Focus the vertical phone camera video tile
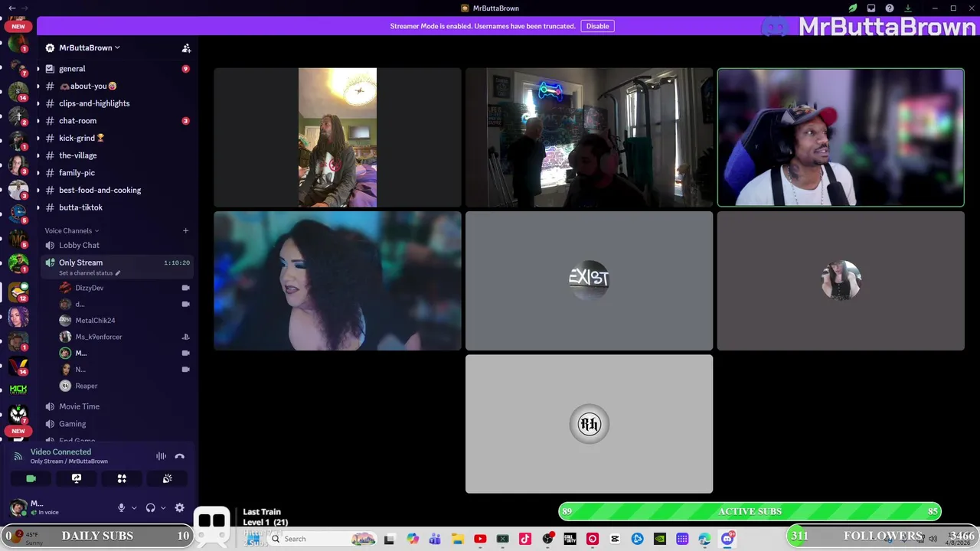The image size is (980, 551). pos(338,138)
